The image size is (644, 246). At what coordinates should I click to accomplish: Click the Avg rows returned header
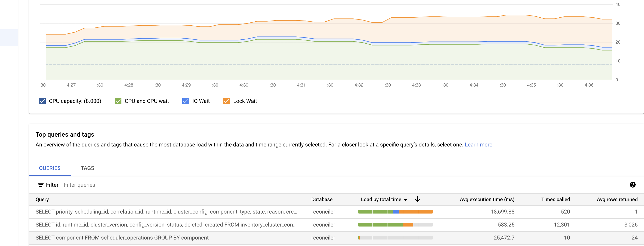point(617,199)
